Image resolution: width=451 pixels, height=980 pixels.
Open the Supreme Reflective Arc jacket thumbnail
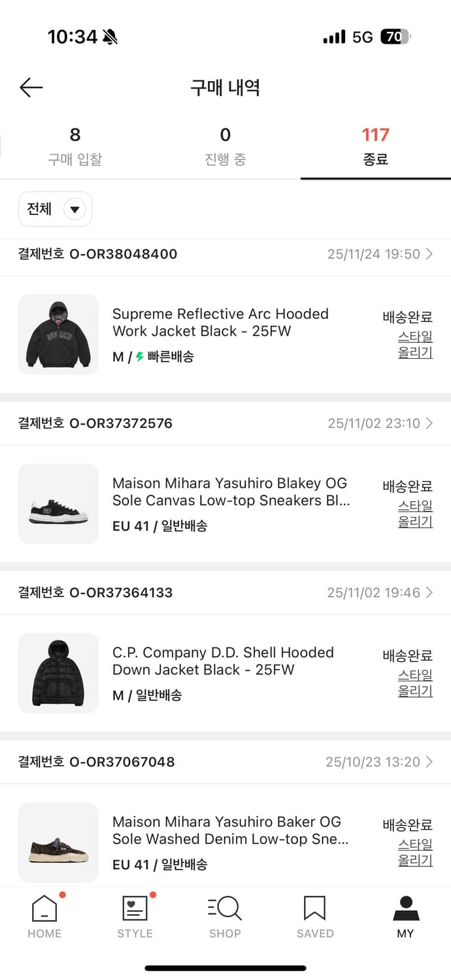click(x=58, y=335)
